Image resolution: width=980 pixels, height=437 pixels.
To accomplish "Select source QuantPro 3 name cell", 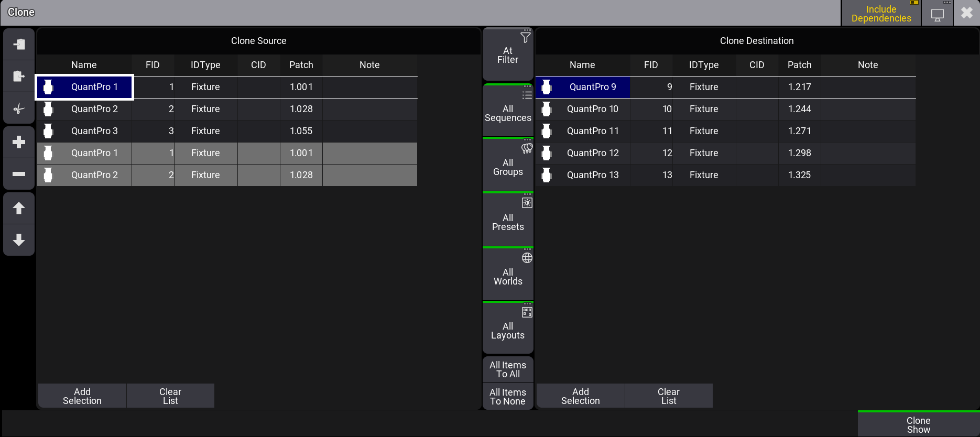I will point(84,131).
